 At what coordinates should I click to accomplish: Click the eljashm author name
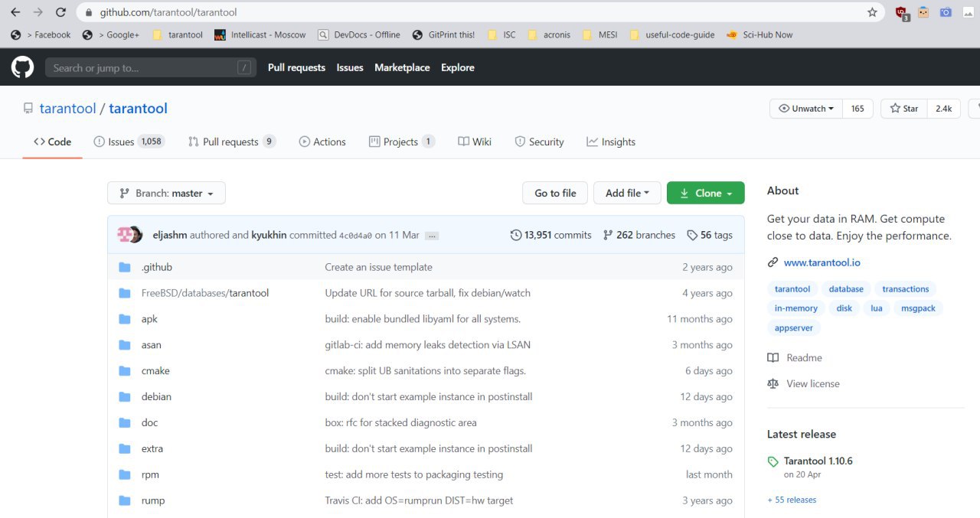[x=170, y=235]
